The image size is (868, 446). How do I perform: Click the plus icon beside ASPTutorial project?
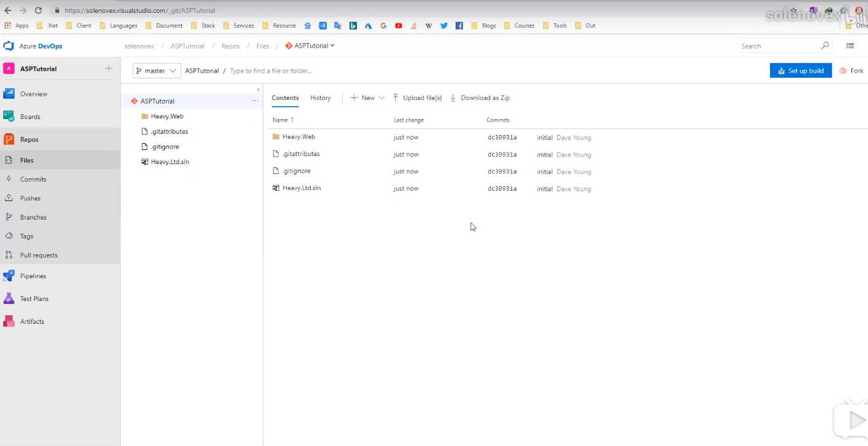pos(109,68)
